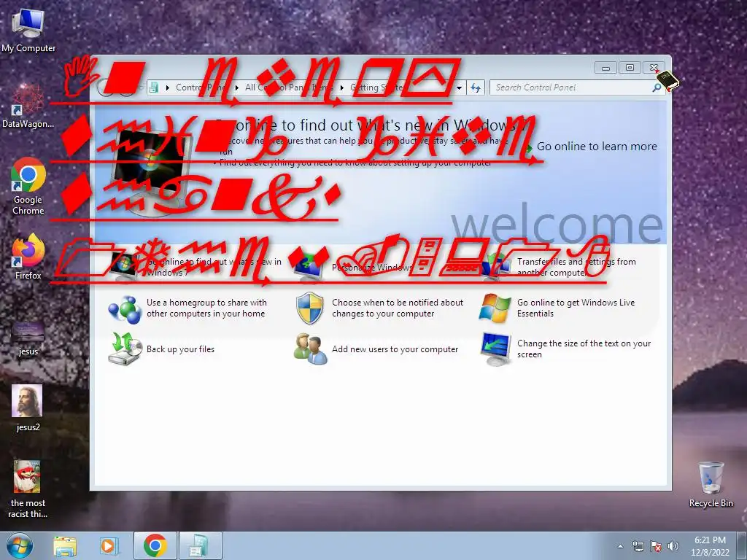Screen dimensions: 747x560
Task: Show hidden system tray icons
Action: (x=620, y=546)
